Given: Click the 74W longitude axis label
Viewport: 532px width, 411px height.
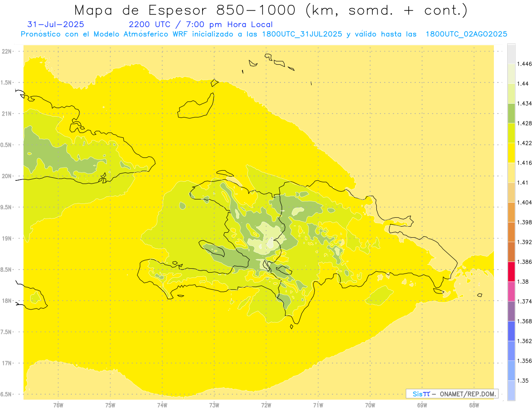Looking at the screenshot, I should point(162,405).
